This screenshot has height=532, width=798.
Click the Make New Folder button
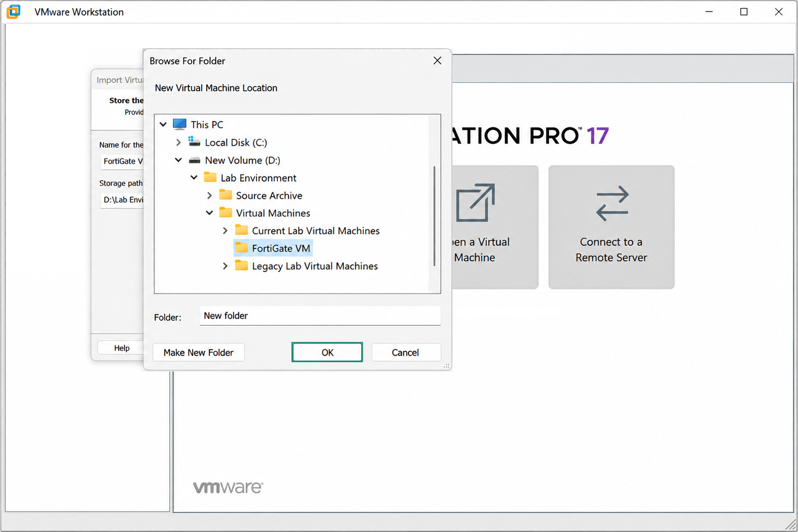[198, 352]
